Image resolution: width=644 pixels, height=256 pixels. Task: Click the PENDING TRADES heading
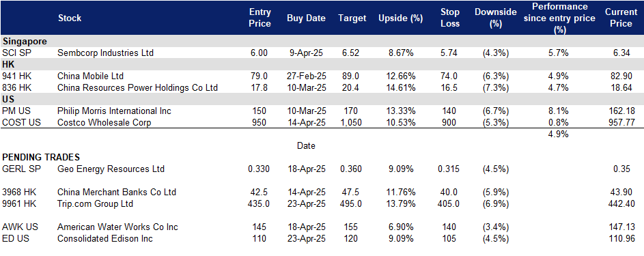click(41, 158)
